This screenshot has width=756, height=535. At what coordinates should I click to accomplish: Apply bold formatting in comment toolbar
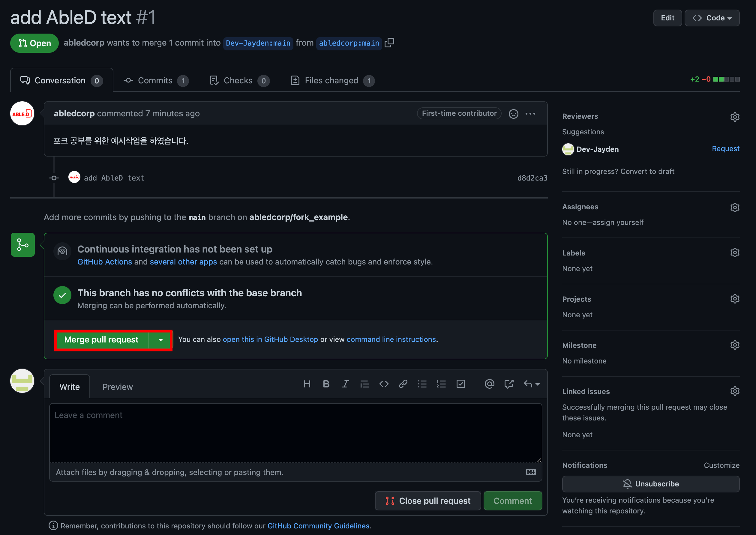click(326, 384)
